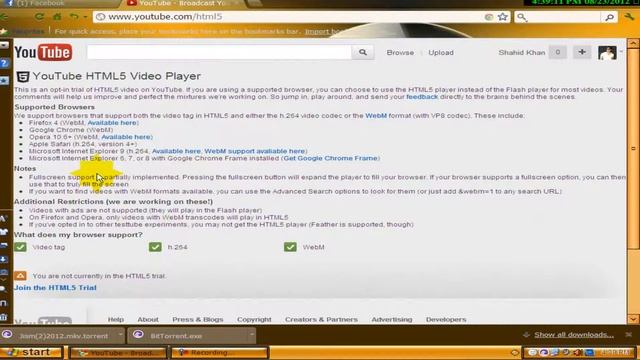Select the YouTube - Broadcast Yourself tab
640x360 pixels.
point(184,3)
